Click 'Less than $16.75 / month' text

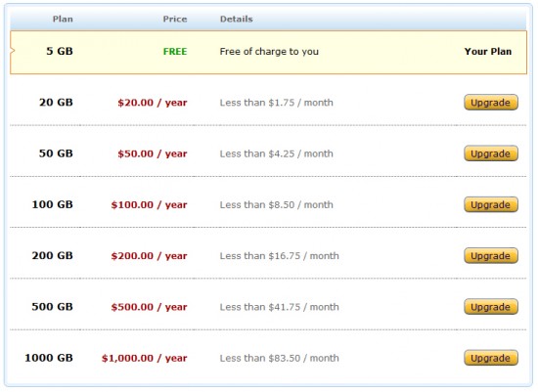[280, 256]
